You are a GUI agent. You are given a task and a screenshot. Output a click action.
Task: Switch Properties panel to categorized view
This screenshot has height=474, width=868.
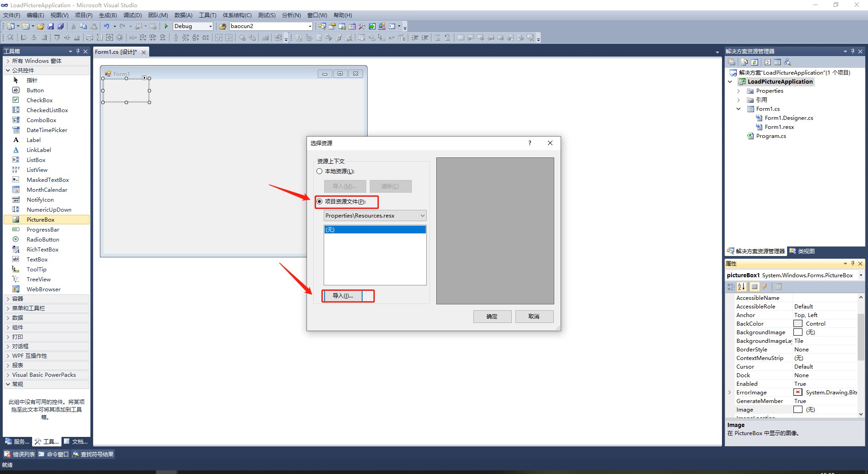tap(731, 286)
